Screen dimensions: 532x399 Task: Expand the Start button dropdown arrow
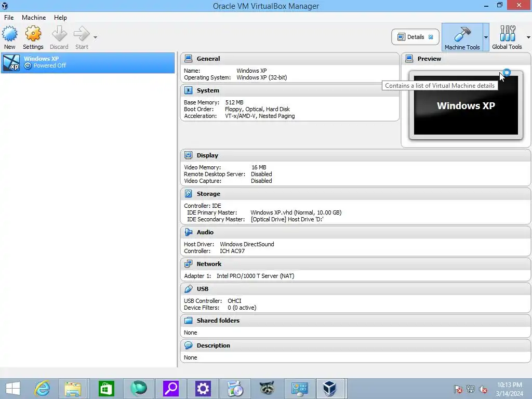point(96,37)
